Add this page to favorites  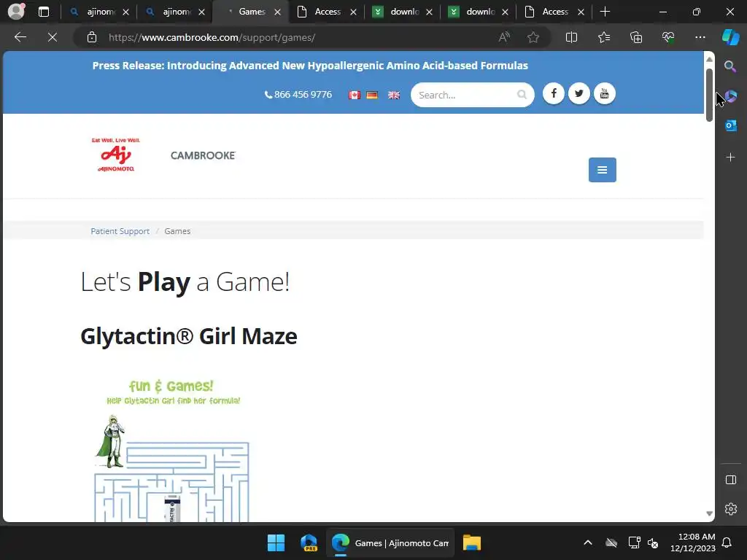point(533,37)
